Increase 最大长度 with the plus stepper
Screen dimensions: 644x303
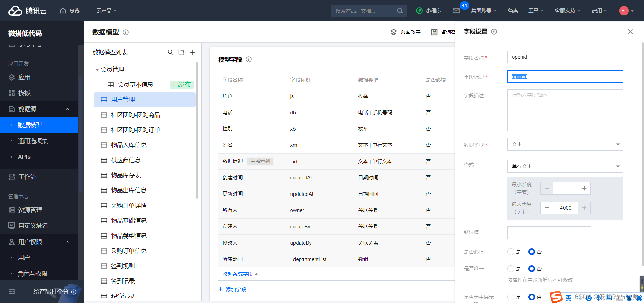click(584, 208)
